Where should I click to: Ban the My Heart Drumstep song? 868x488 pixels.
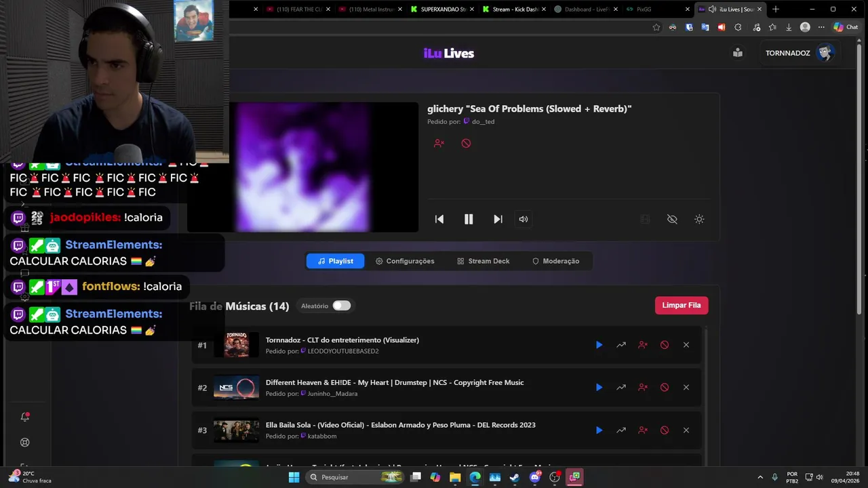665,388
